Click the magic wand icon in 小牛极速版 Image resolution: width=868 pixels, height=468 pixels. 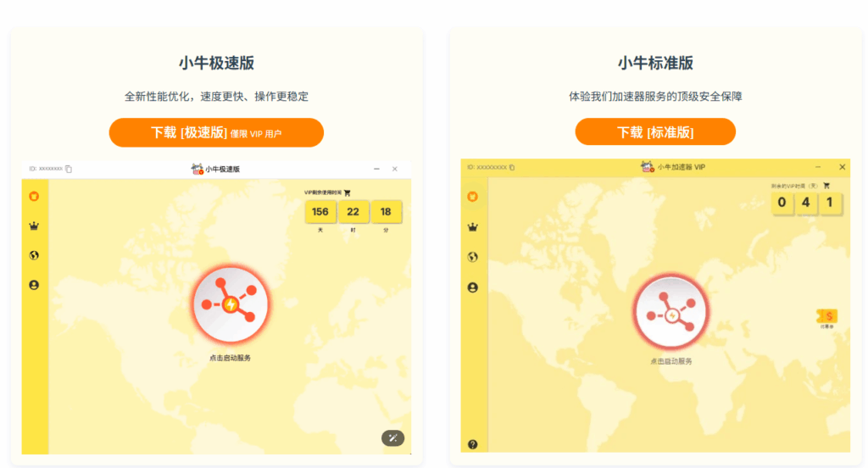(392, 437)
